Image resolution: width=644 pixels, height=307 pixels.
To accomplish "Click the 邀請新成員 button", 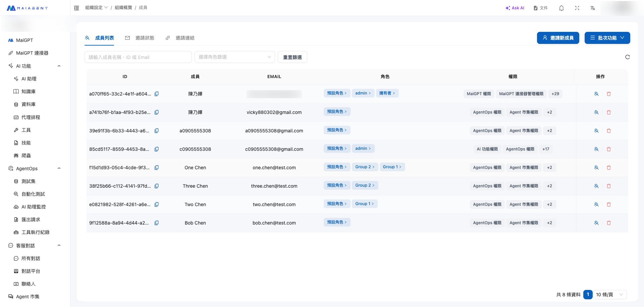I will point(558,38).
